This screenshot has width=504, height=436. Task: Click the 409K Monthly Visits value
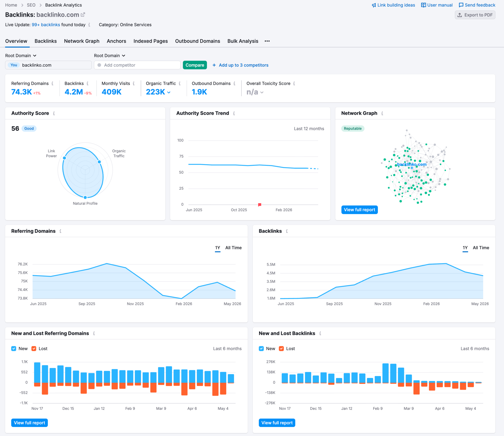click(x=111, y=92)
